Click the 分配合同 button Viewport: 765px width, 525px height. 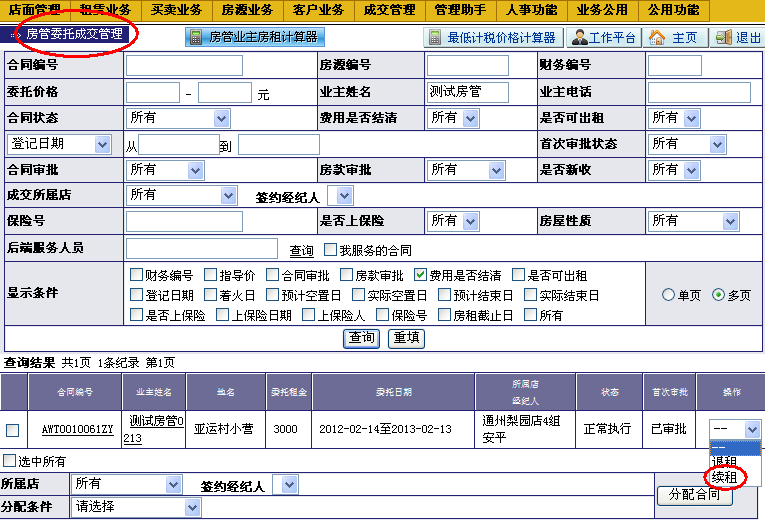tap(694, 495)
